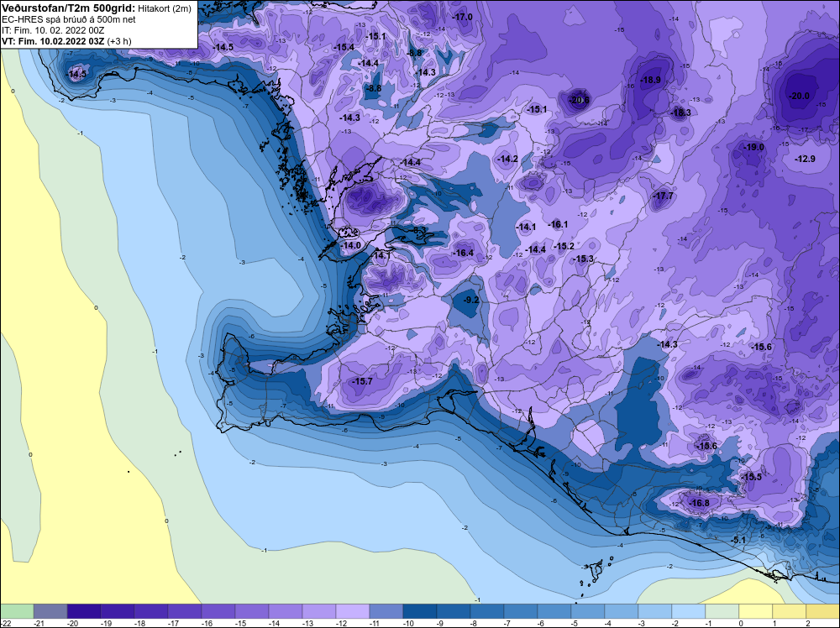Screen dimensions: 840x628
Task: Click the -17.7 temperature label
Action: click(664, 196)
